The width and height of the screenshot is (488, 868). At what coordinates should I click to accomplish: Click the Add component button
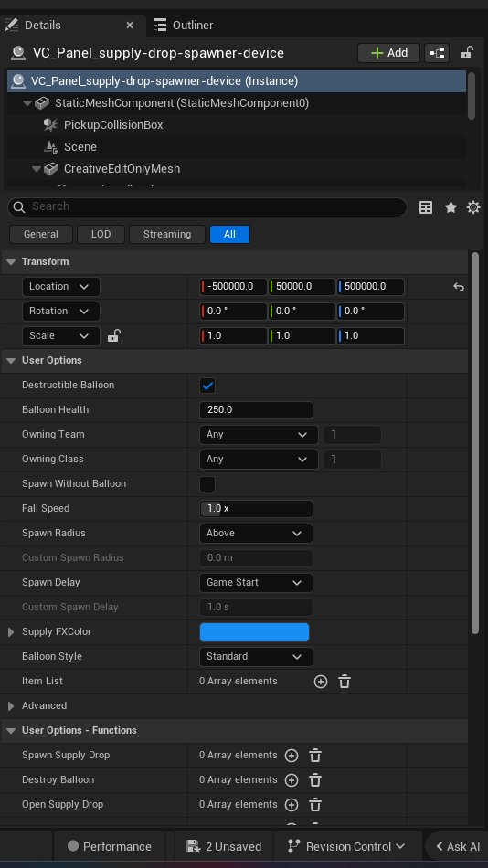389,53
